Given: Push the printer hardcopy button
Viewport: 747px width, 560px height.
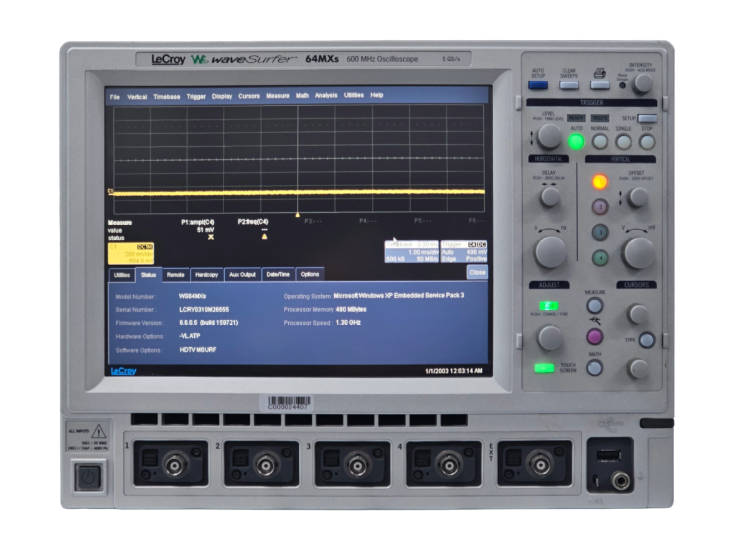Looking at the screenshot, I should (x=600, y=85).
